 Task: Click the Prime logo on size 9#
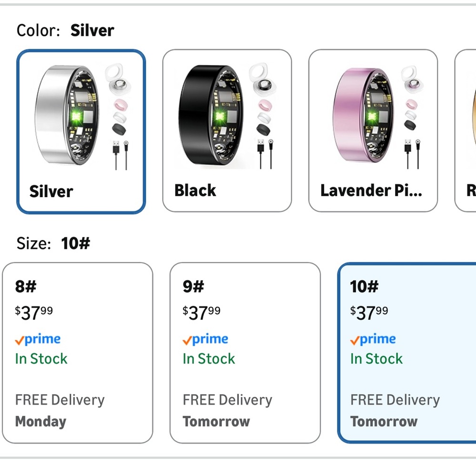point(206,339)
